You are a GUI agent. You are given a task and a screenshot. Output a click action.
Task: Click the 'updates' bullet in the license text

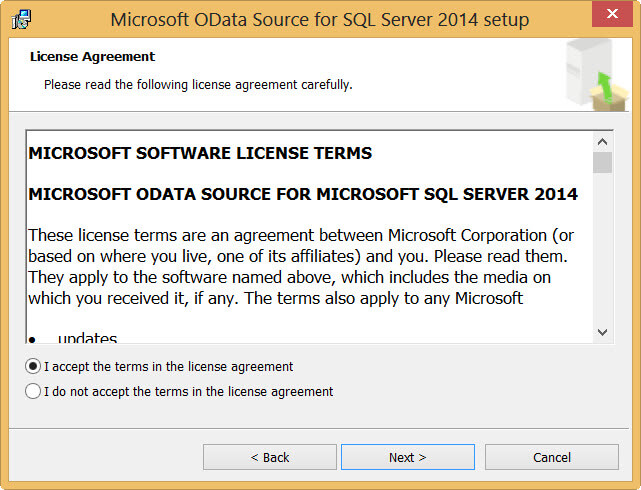pos(87,338)
